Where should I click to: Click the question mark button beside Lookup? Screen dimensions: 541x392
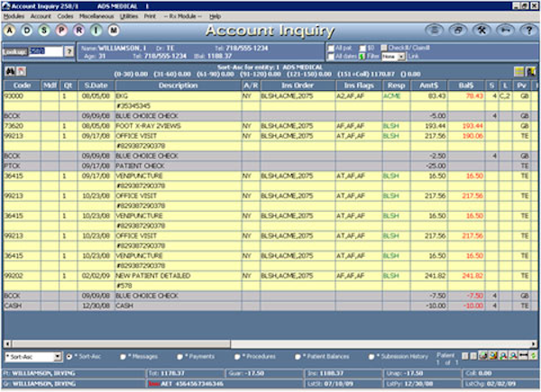coord(70,51)
